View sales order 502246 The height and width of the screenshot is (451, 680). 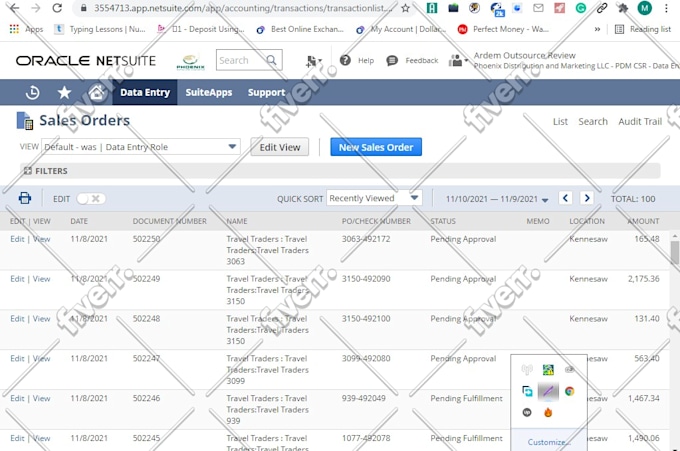41,399
